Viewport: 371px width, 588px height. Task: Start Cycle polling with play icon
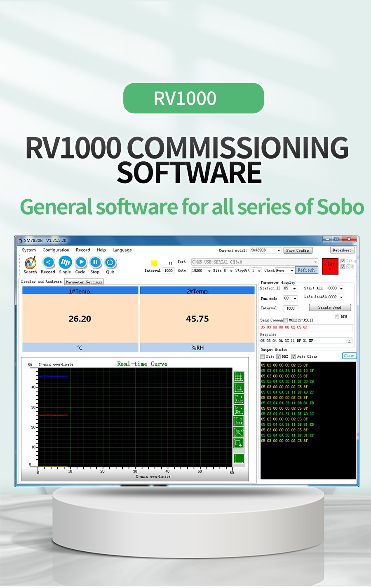coord(81,262)
